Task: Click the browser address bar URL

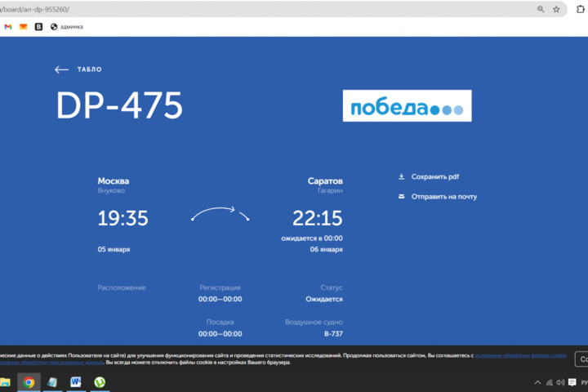Action: (245, 9)
